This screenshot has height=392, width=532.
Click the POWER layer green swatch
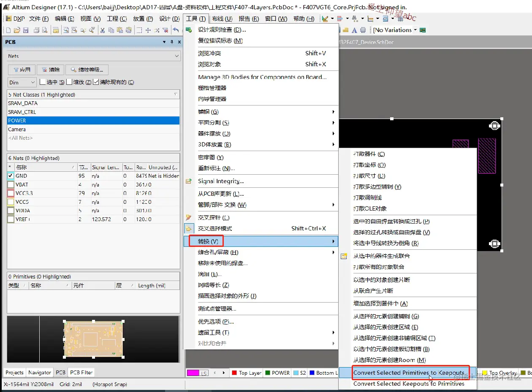(x=267, y=373)
